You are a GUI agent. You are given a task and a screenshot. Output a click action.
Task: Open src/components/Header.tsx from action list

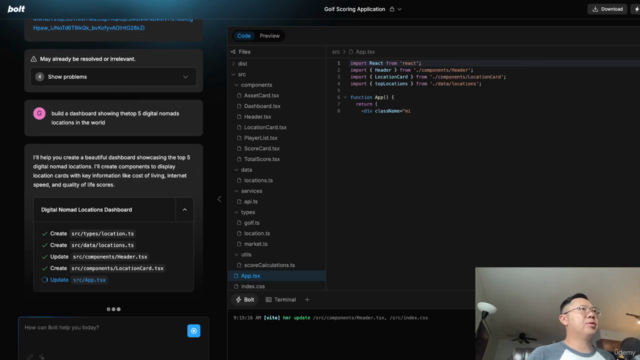109,257
